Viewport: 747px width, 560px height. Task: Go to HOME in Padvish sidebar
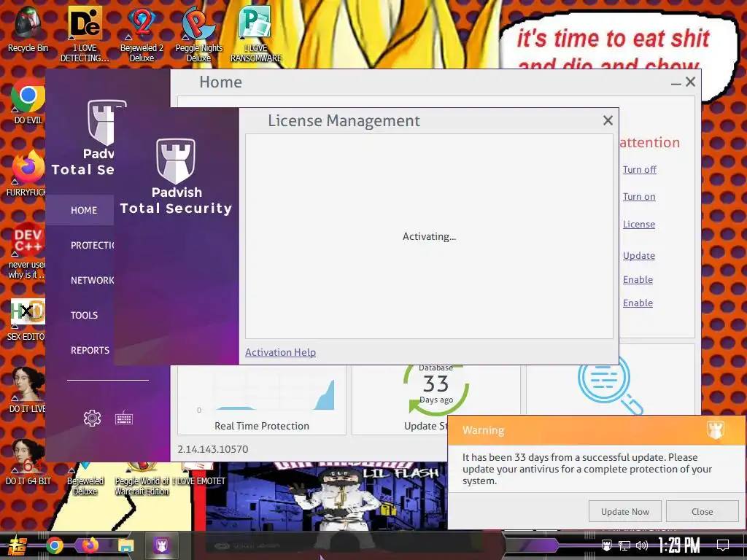[x=80, y=210]
